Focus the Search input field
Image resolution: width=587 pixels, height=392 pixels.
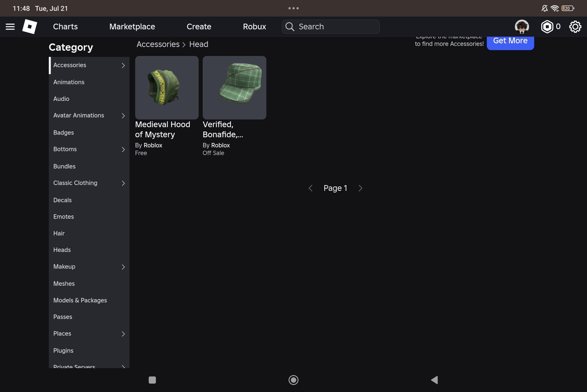click(331, 27)
